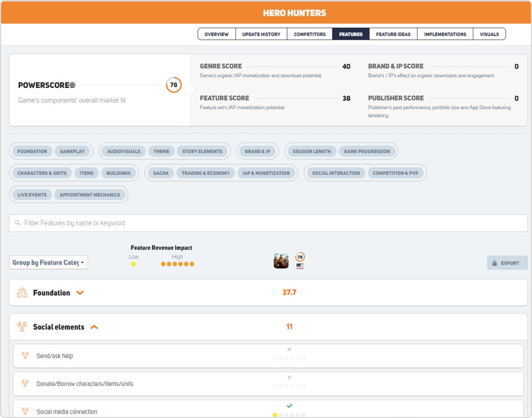
Task: Toggle the Brand & IP filter chip
Action: coord(258,151)
